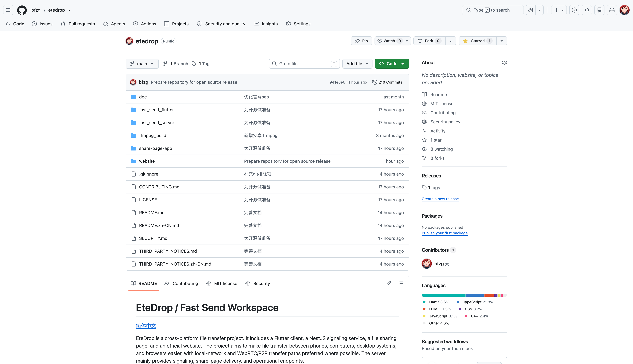Image resolution: width=633 pixels, height=364 pixels.
Task: Toggle the Watch subscription button
Action: (x=392, y=41)
